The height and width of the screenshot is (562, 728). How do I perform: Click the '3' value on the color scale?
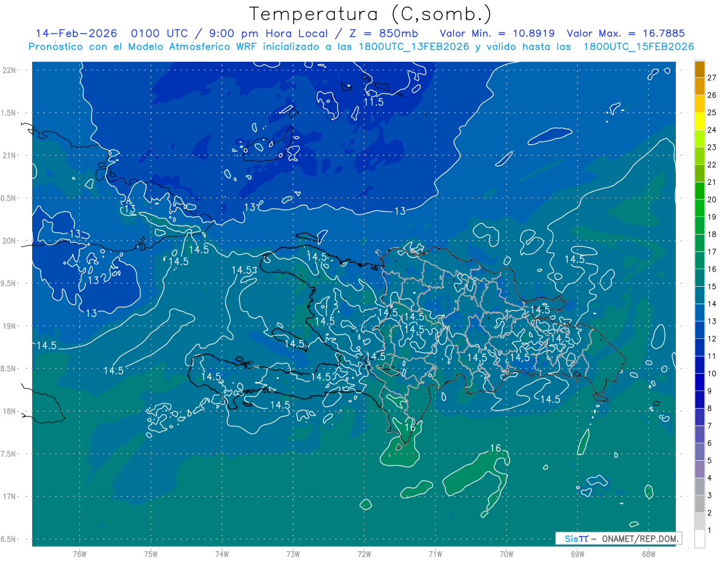[710, 496]
